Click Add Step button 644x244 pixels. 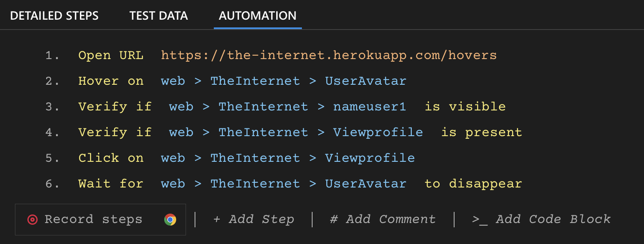(x=254, y=220)
